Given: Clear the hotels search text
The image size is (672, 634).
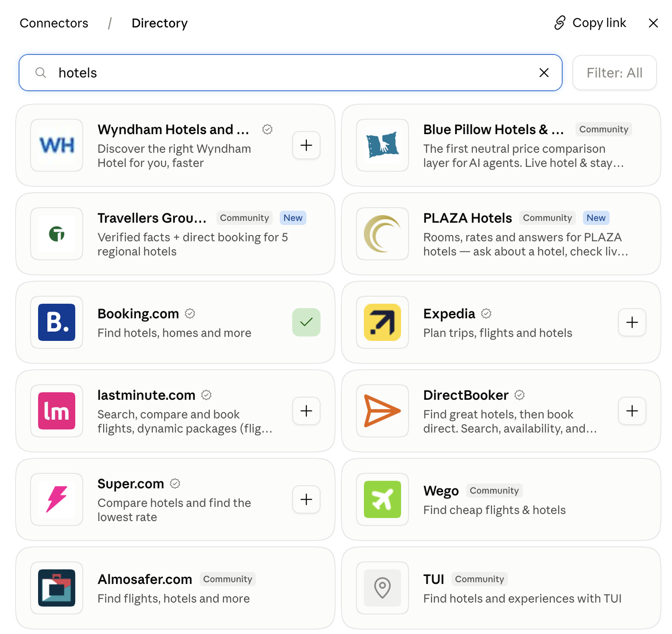Looking at the screenshot, I should tap(544, 73).
